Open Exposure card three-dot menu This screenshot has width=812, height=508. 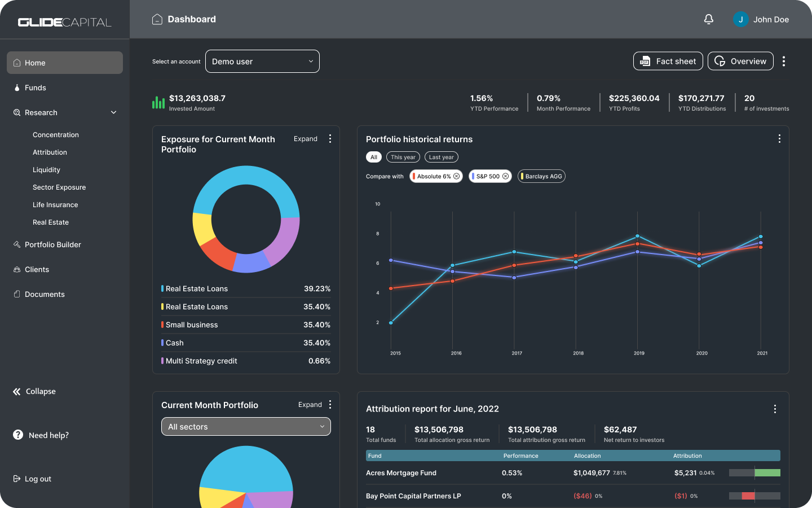pyautogui.click(x=330, y=139)
